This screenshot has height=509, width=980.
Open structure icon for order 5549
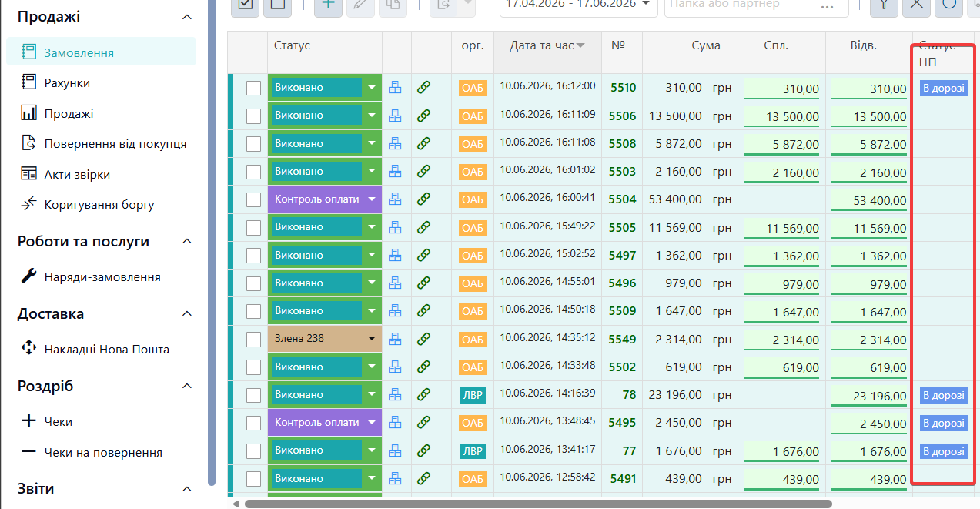click(396, 339)
